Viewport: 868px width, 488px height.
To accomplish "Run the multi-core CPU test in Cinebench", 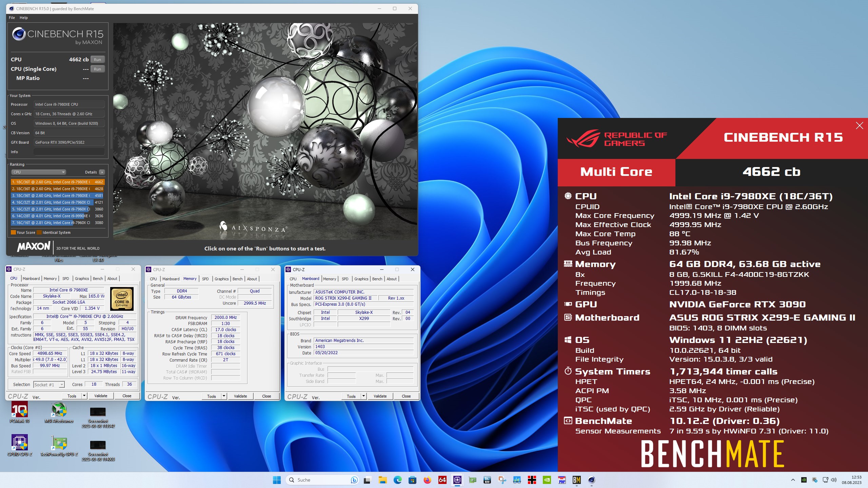I will pos(97,60).
